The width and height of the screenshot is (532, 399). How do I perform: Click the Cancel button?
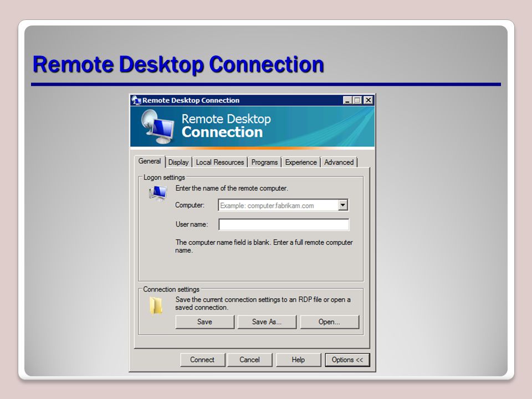(250, 360)
